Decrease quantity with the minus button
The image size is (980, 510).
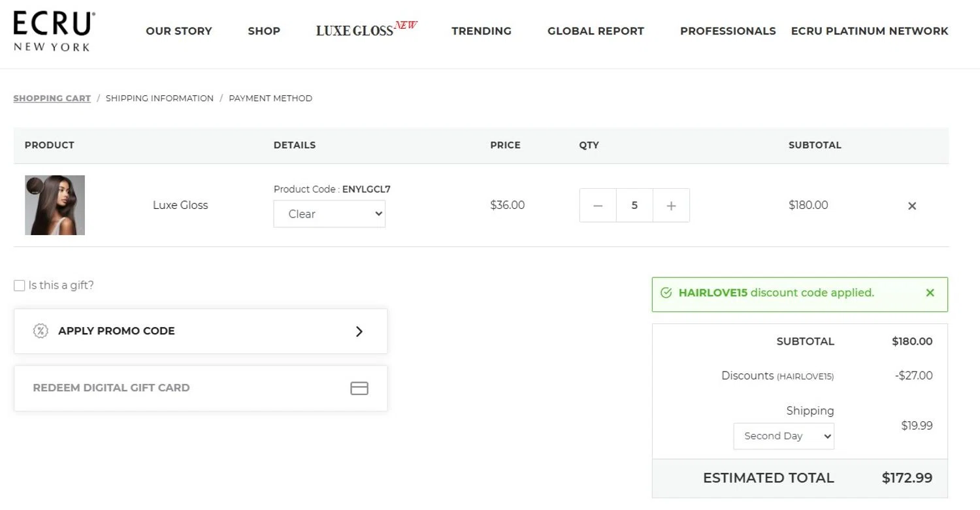[598, 206]
